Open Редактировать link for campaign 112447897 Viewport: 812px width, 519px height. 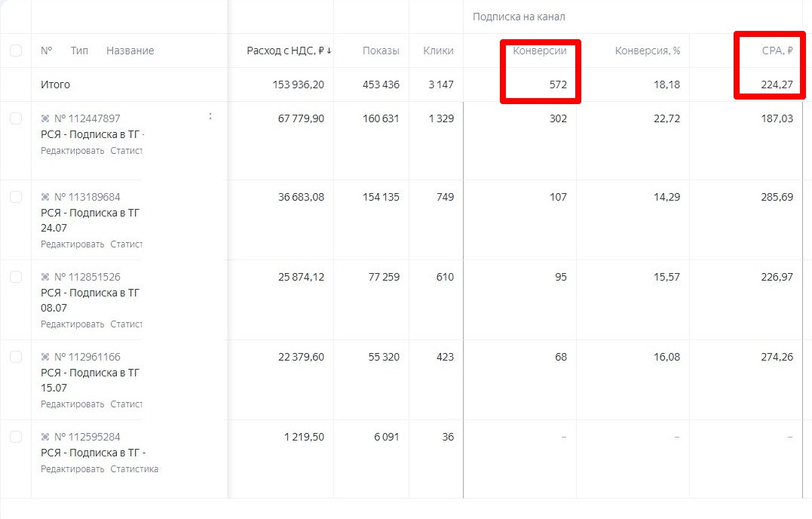click(72, 151)
